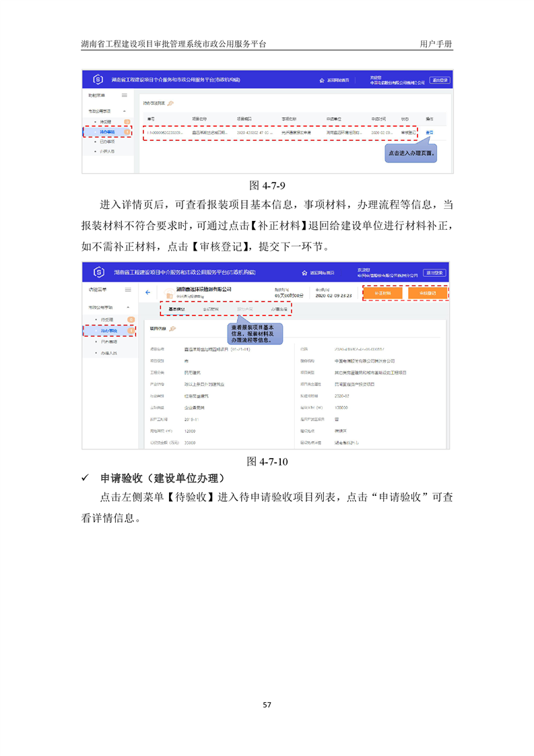Click orange 补正材料 button
This screenshot has height=756, width=534.
(382, 292)
